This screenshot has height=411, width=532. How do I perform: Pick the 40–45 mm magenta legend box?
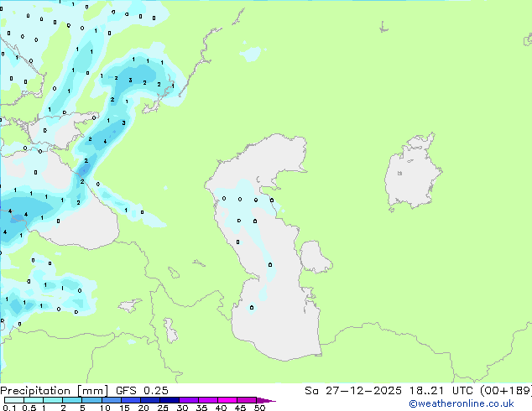point(227,400)
